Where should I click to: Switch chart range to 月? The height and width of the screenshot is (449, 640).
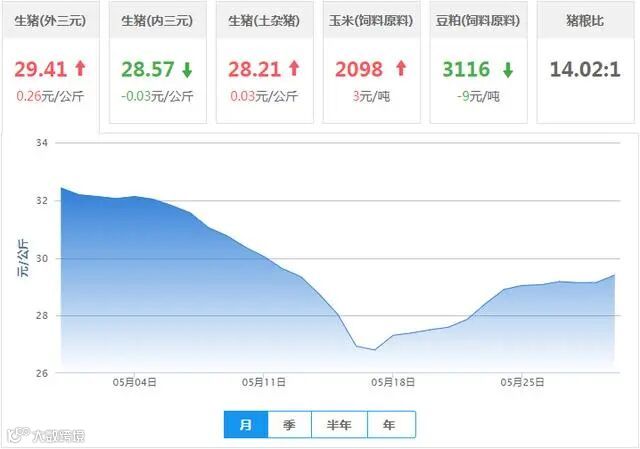pos(246,425)
